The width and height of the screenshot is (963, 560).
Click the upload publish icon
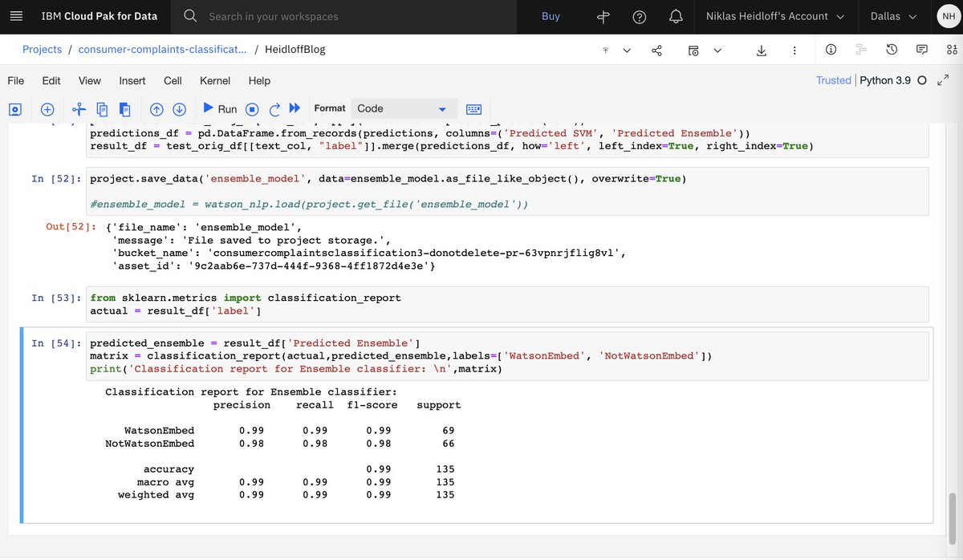606,51
